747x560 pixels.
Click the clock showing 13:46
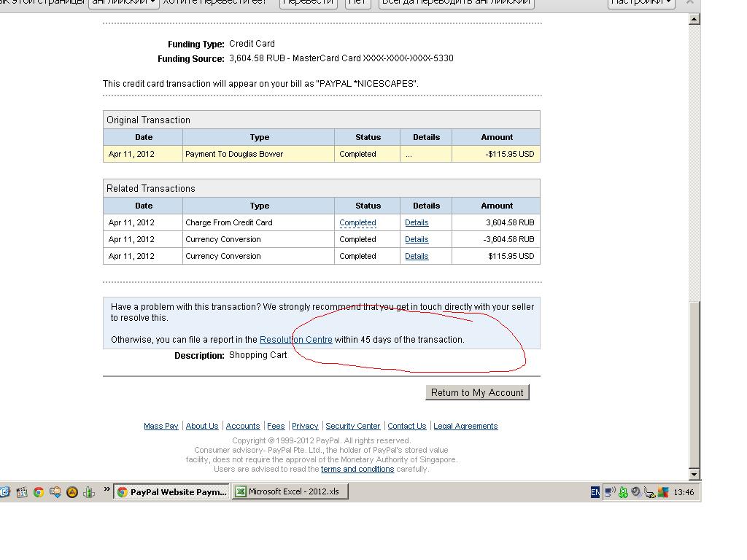click(x=684, y=492)
